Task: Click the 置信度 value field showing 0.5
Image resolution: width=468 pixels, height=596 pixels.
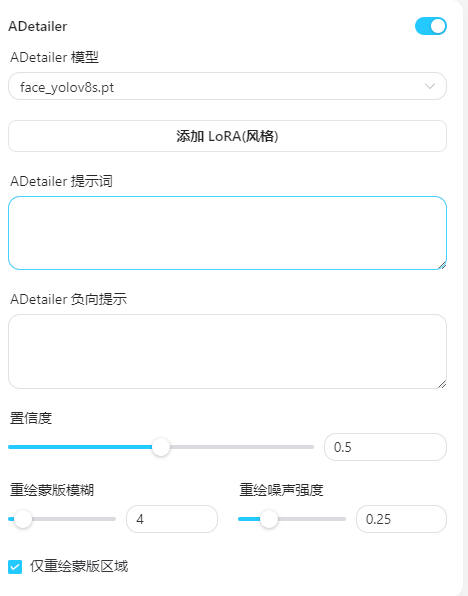Action: tap(385, 447)
